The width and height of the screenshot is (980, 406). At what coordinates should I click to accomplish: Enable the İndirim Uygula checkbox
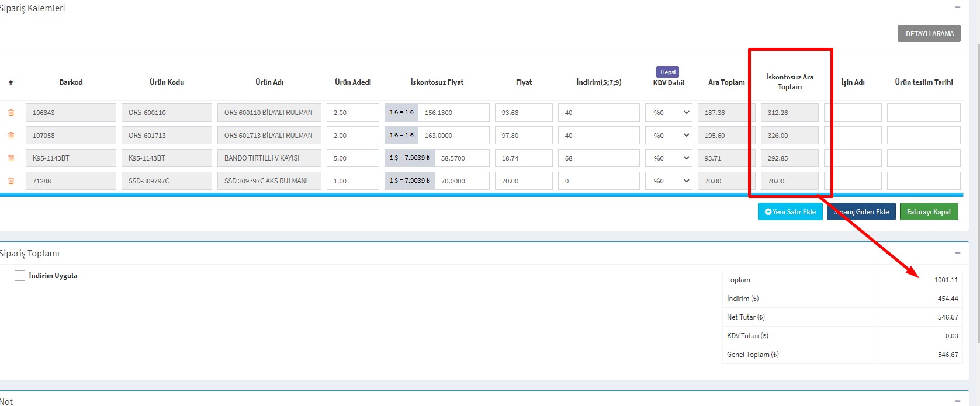(x=20, y=276)
